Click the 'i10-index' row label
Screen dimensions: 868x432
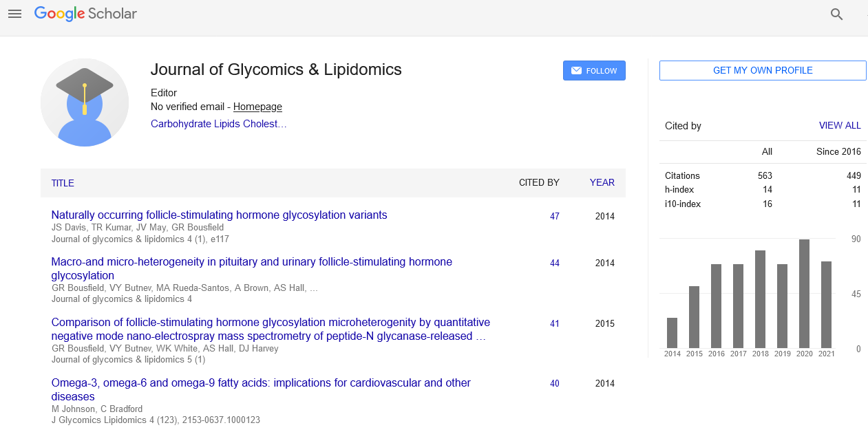coord(682,204)
